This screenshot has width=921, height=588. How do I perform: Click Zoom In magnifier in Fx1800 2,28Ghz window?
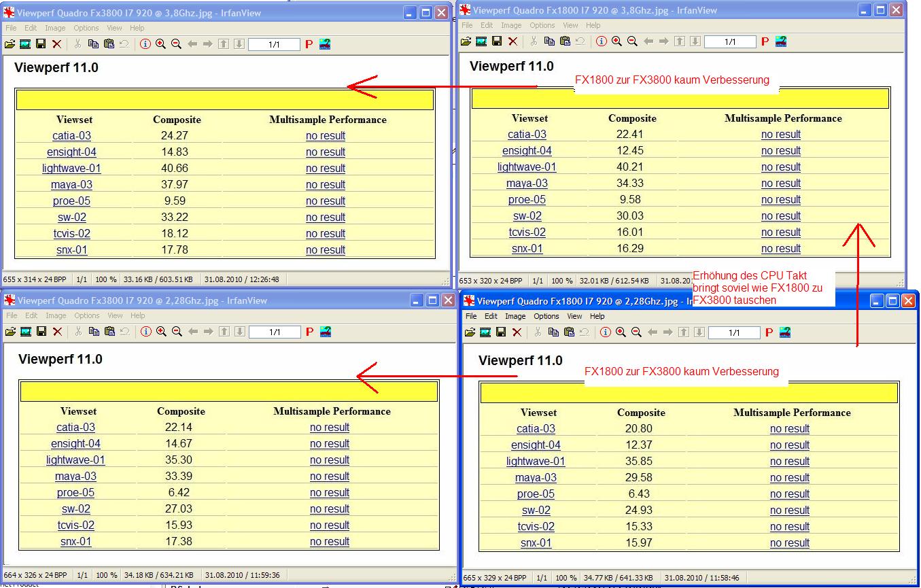click(621, 332)
